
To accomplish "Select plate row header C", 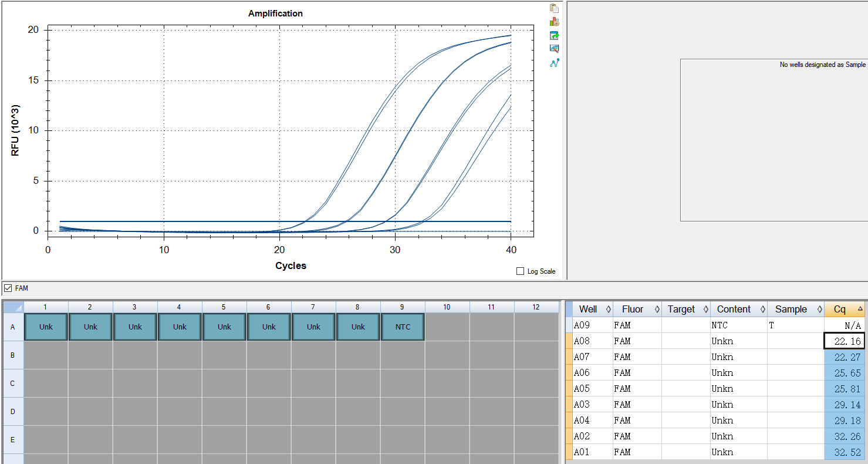I will [x=13, y=384].
